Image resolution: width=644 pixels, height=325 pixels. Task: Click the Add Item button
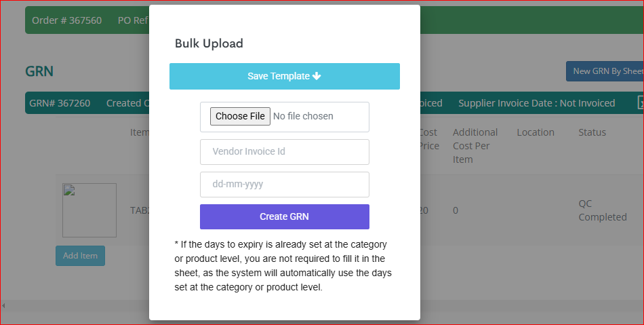tap(80, 256)
